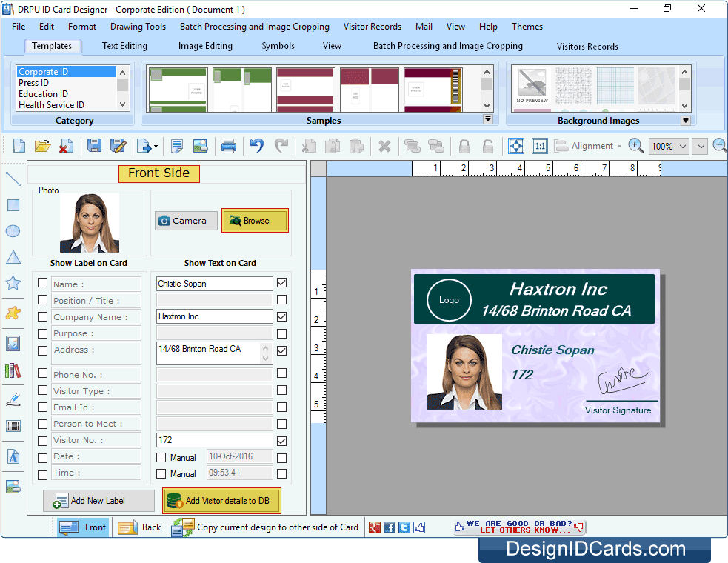Enable the Phone No. label checkbox
Screen dimensions: 728x563
(x=42, y=373)
